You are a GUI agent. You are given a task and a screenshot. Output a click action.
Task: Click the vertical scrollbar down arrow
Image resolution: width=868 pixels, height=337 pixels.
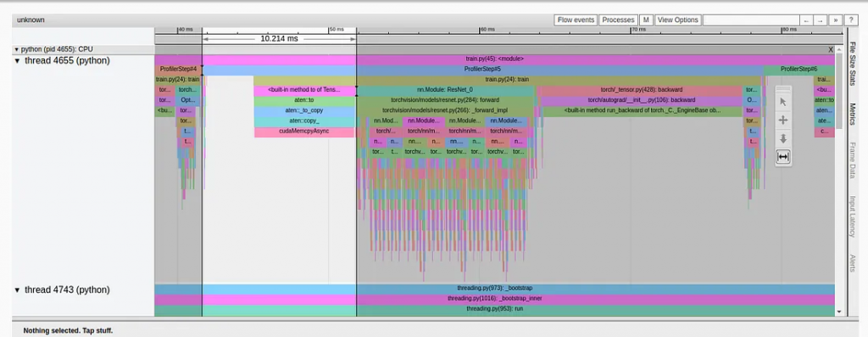click(x=838, y=312)
